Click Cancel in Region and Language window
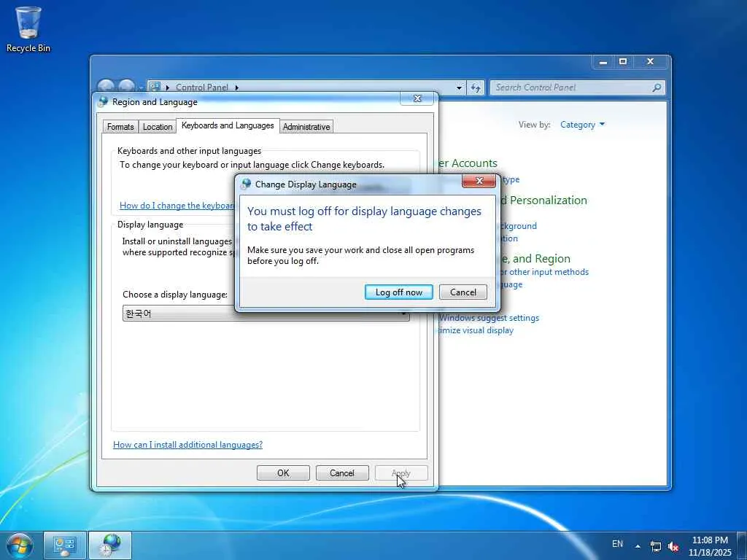Image resolution: width=747 pixels, height=560 pixels. pos(342,472)
